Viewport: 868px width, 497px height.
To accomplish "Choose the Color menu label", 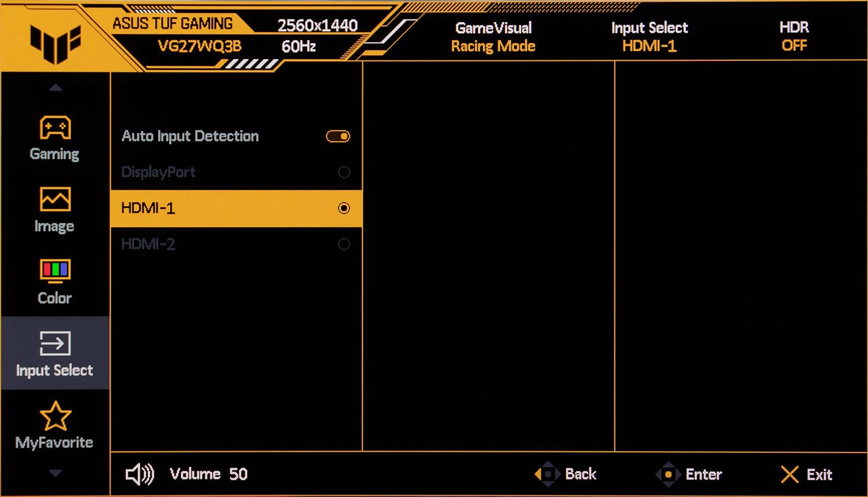I will (55, 298).
